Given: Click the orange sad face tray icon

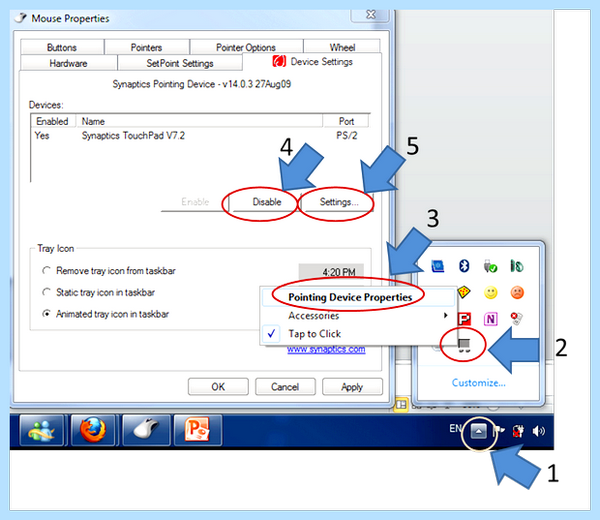Looking at the screenshot, I should coord(517,293).
